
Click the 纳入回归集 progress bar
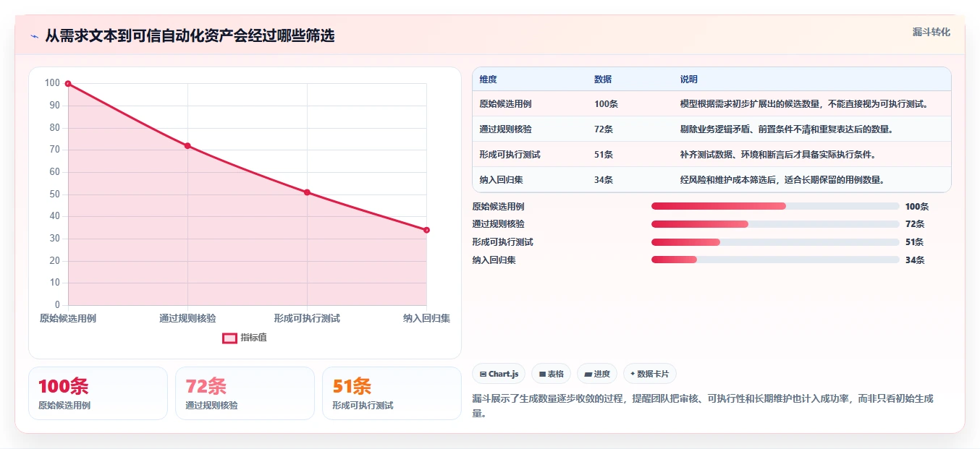[x=775, y=260]
